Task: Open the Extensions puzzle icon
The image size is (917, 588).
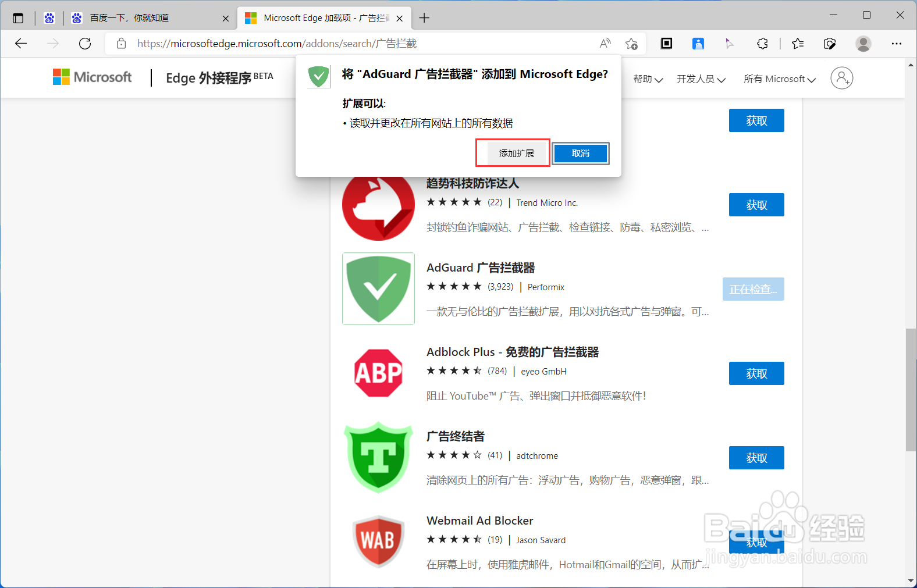Action: (762, 43)
